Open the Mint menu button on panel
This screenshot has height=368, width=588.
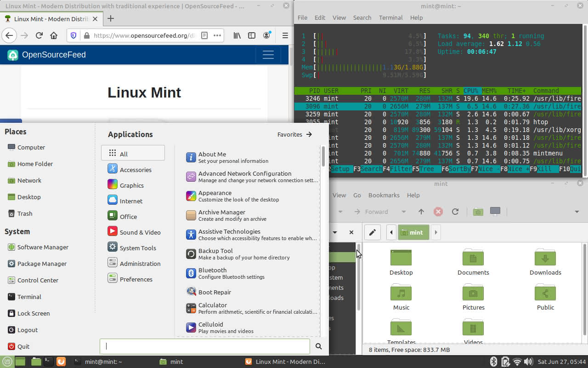click(x=6, y=362)
